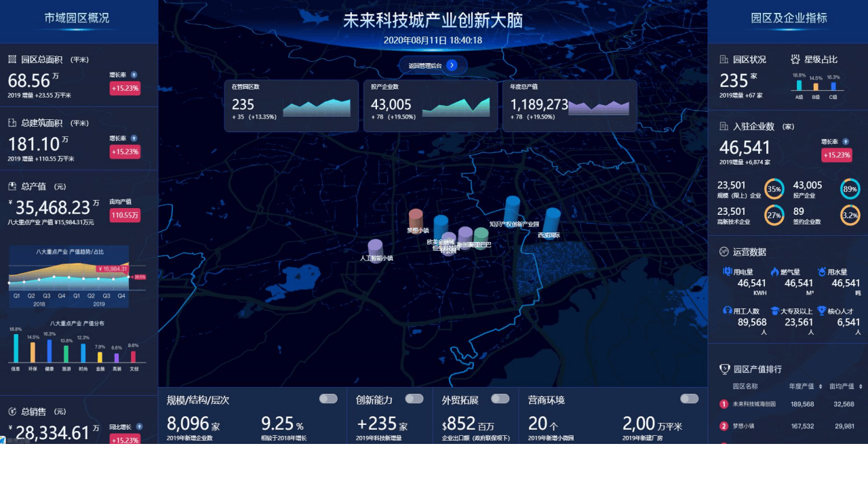Click the 未来科技城海创园 ranking row
The height and width of the screenshot is (488, 868).
[788, 404]
